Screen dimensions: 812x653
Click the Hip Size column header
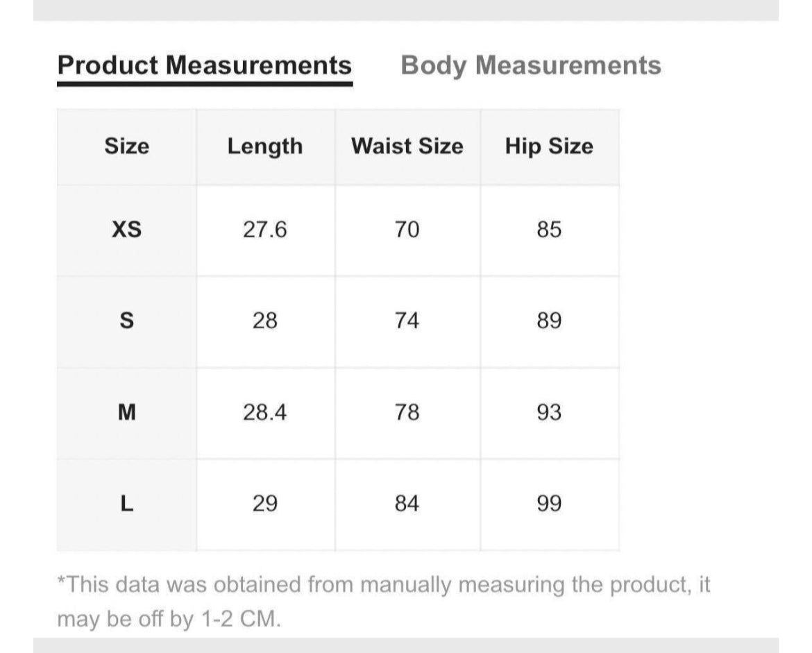tap(549, 146)
